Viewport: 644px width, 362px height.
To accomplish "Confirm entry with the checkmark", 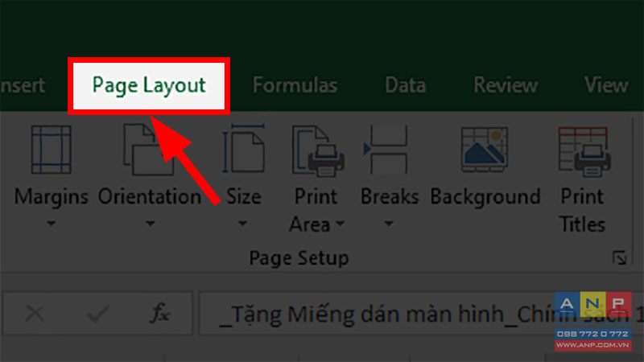I will pyautogui.click(x=97, y=314).
